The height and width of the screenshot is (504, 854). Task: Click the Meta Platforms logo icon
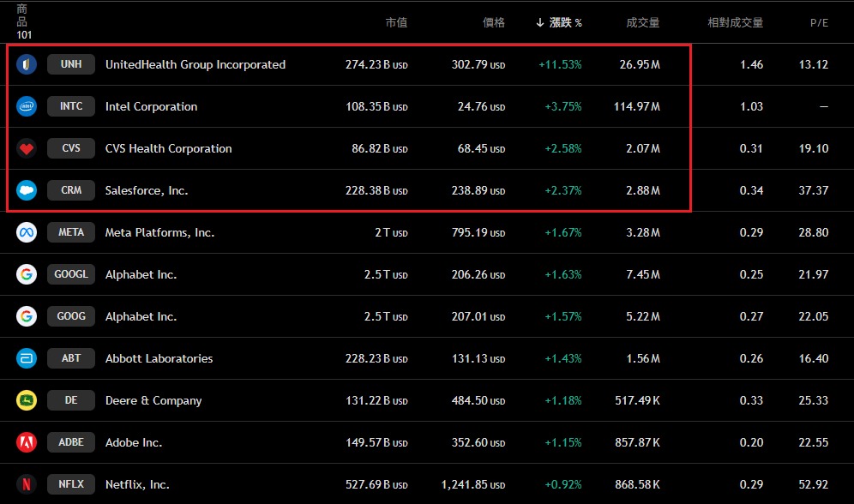tap(27, 232)
